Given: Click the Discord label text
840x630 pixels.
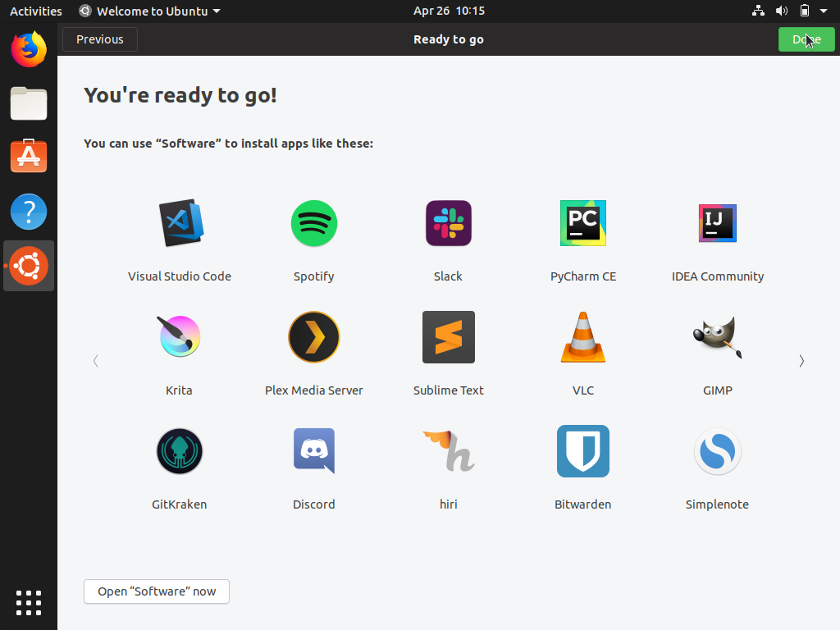Looking at the screenshot, I should click(314, 504).
